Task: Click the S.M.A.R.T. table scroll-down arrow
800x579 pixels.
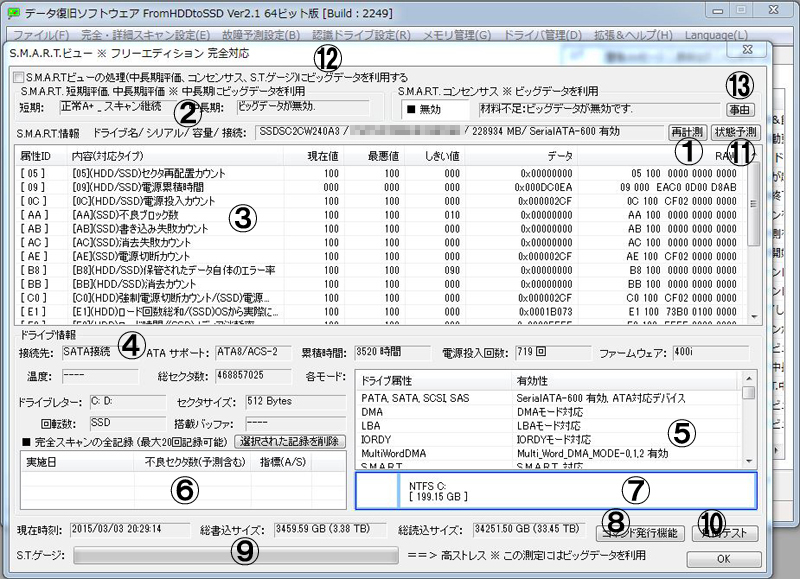Action: point(755,317)
